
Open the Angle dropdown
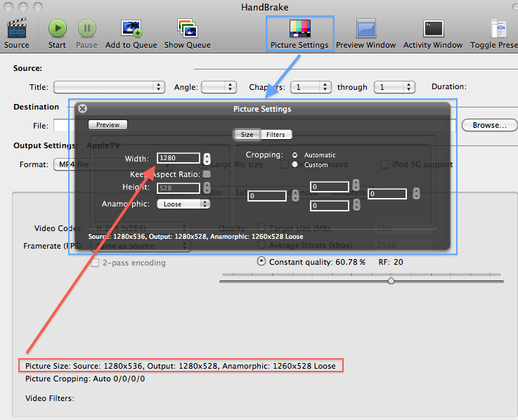(x=219, y=87)
